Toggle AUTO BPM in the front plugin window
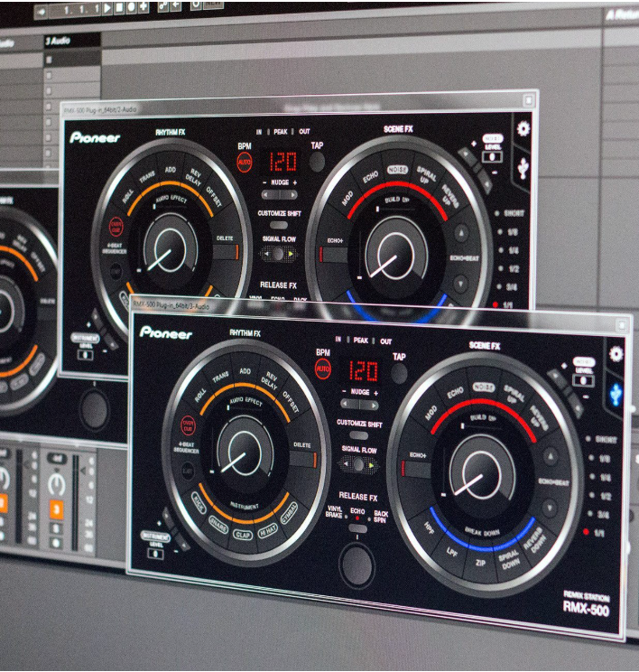639x672 pixels. point(322,369)
